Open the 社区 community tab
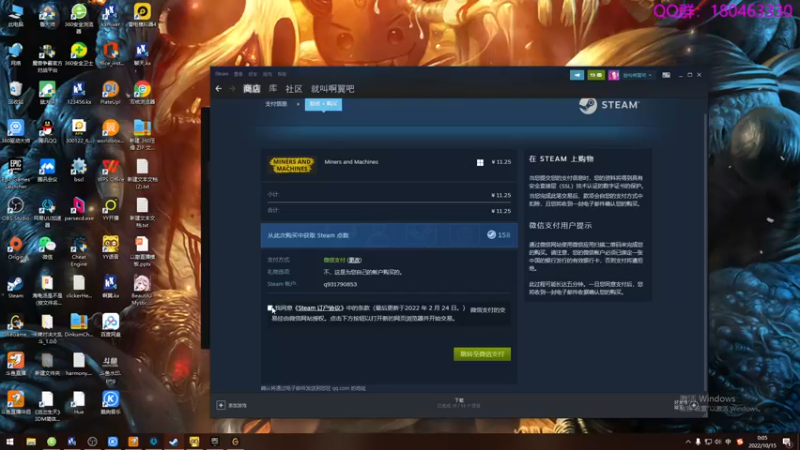800x450 pixels. tap(294, 89)
